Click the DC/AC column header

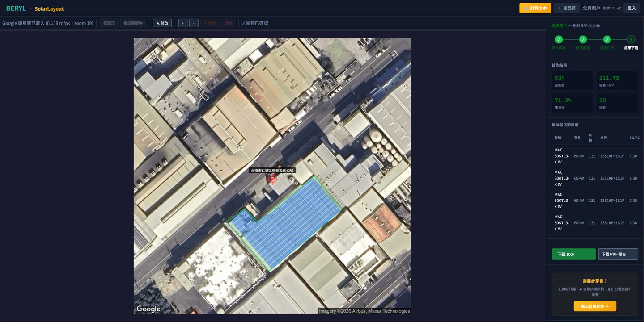click(634, 138)
